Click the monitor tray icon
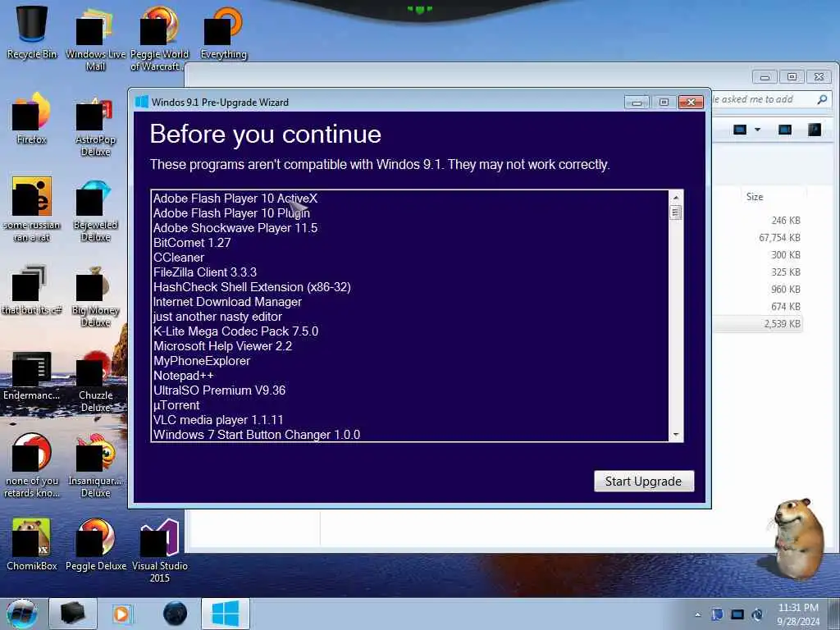Screen dimensions: 840x630 (x=737, y=614)
